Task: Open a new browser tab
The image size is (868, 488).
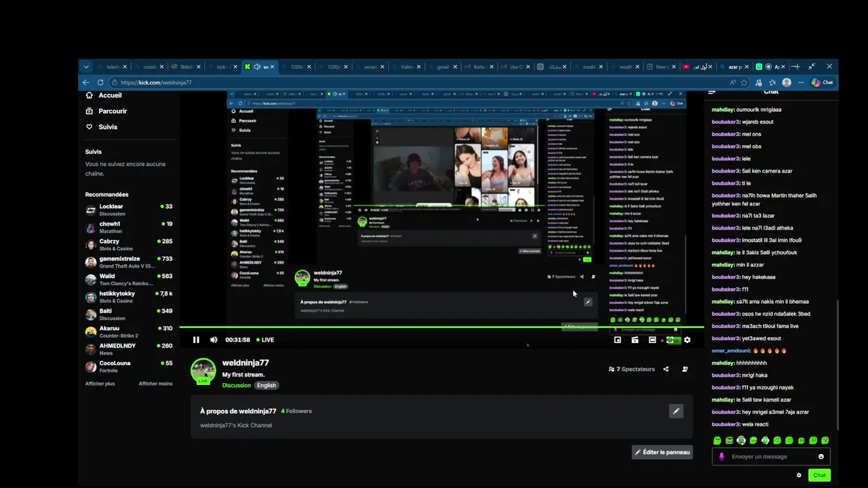Action: (796, 67)
